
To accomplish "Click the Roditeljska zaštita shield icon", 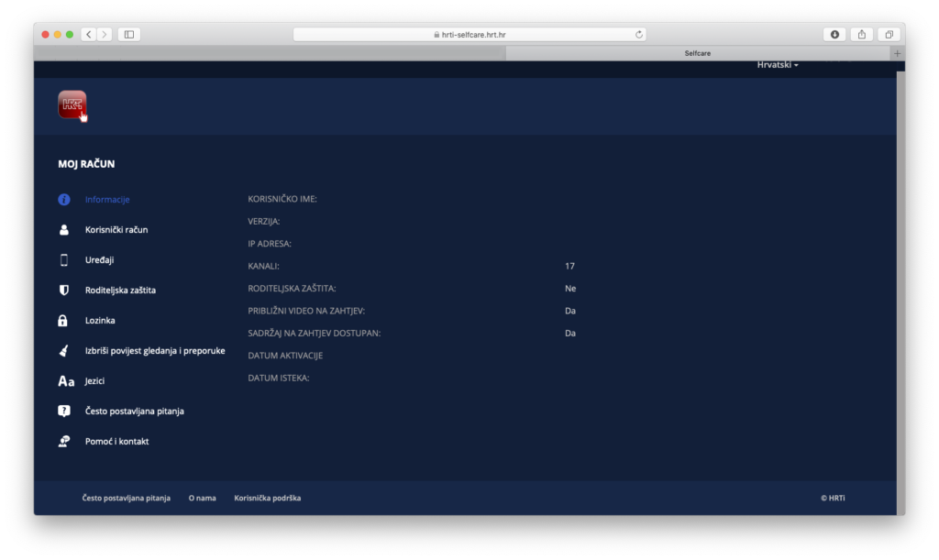I will click(63, 291).
